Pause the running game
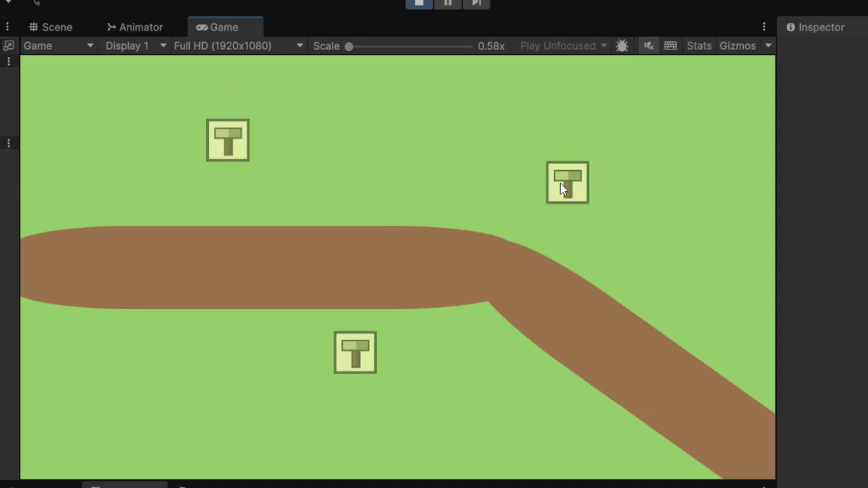This screenshot has width=868, height=488. click(x=448, y=3)
